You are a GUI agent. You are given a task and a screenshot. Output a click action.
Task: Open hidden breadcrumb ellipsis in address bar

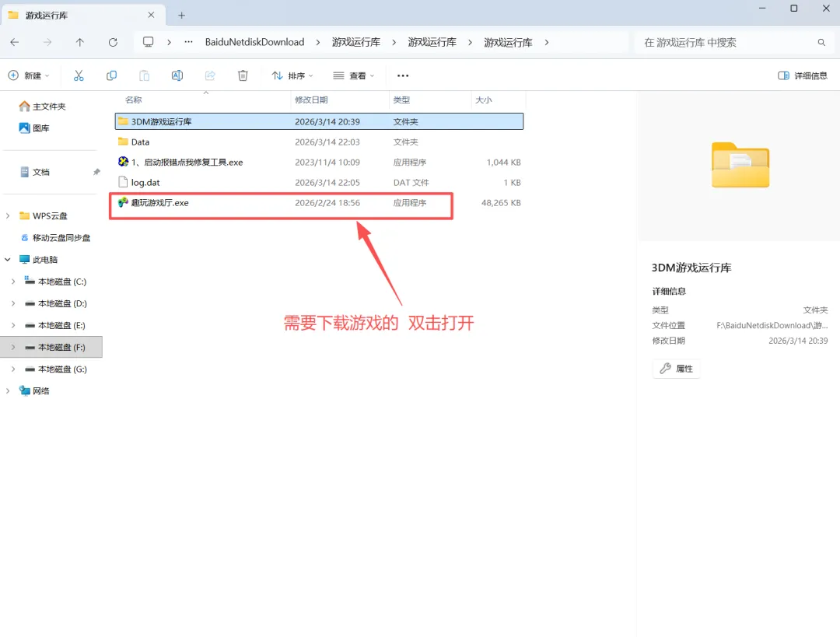[x=188, y=42]
